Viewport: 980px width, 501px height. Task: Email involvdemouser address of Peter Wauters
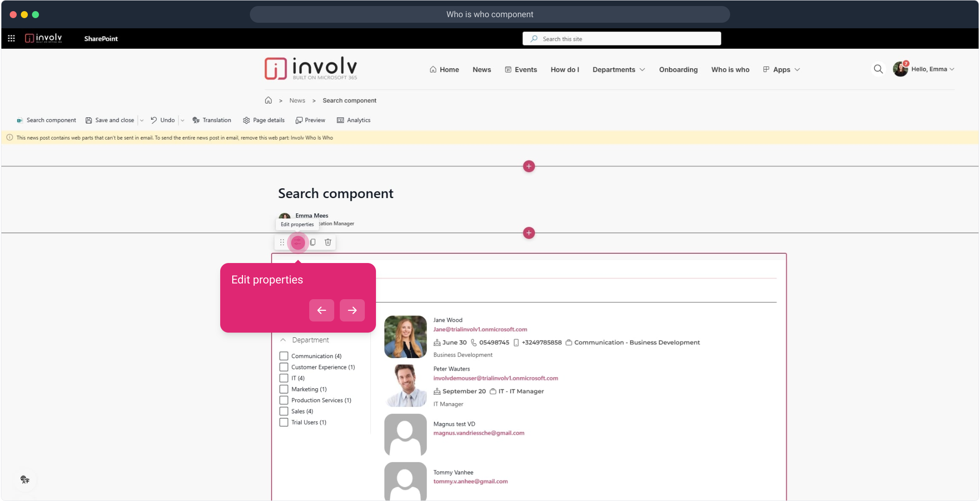(x=496, y=378)
